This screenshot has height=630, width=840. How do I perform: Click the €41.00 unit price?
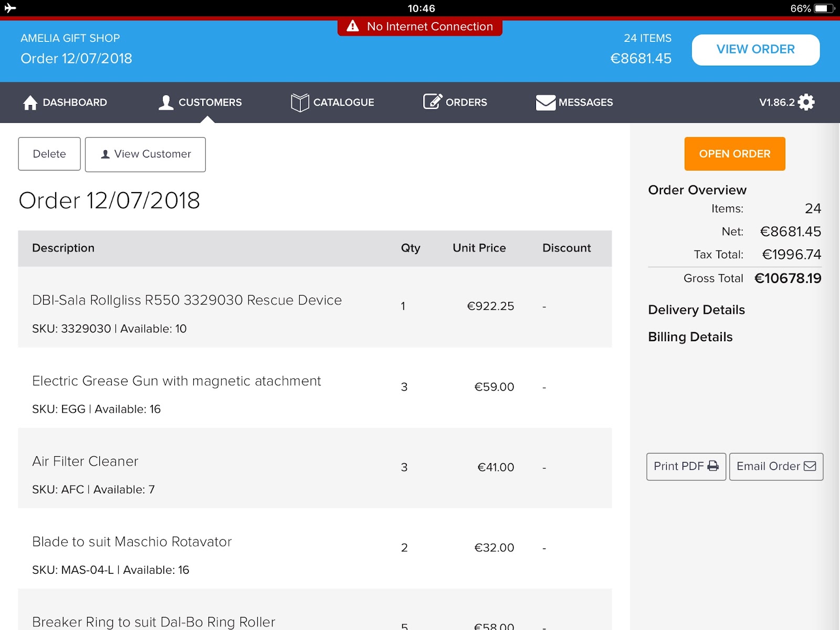coord(496,467)
